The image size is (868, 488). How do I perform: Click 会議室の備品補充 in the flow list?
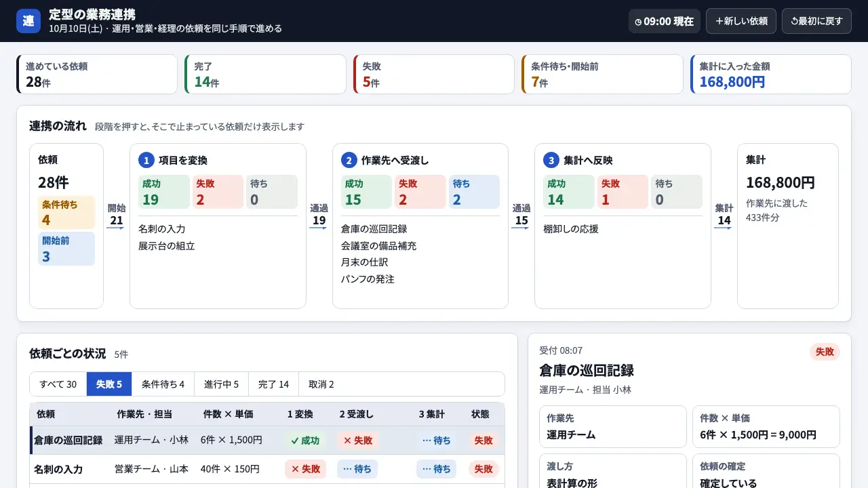pyautogui.click(x=378, y=245)
